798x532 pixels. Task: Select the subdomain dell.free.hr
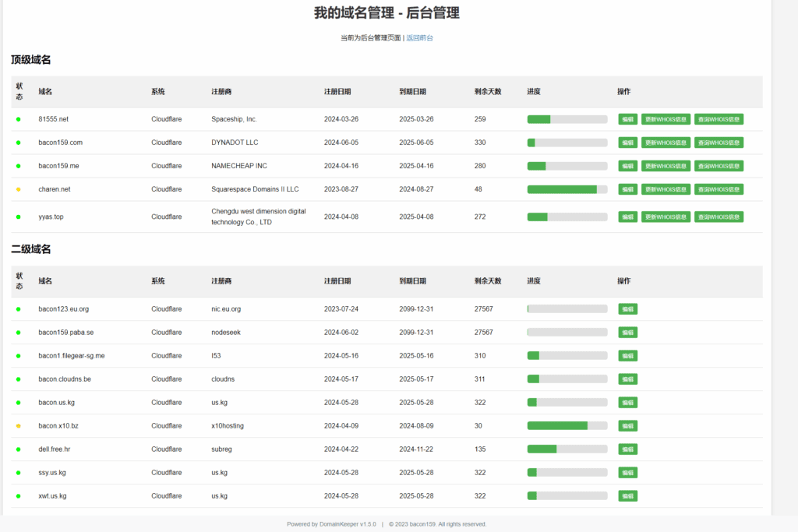(x=55, y=449)
